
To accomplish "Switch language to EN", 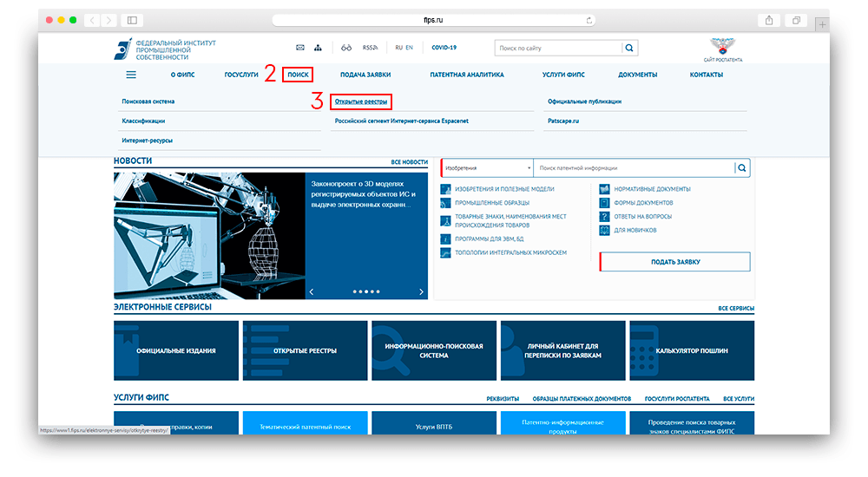I will (x=409, y=48).
